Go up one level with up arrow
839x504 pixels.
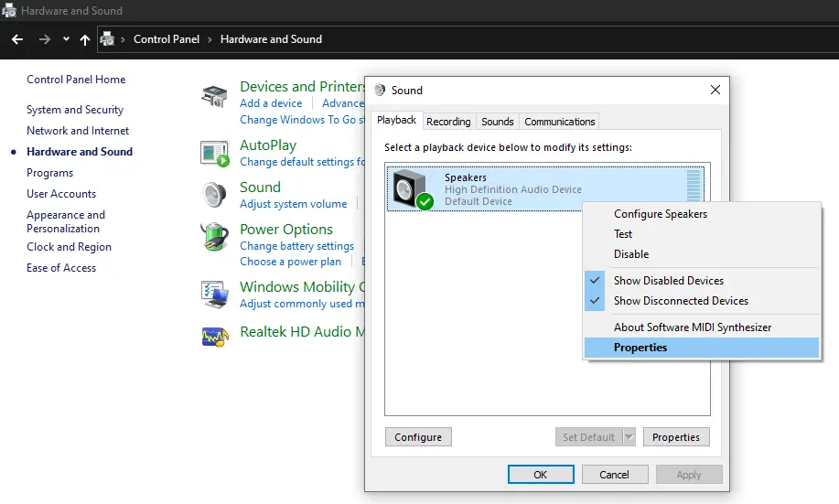pyautogui.click(x=84, y=39)
